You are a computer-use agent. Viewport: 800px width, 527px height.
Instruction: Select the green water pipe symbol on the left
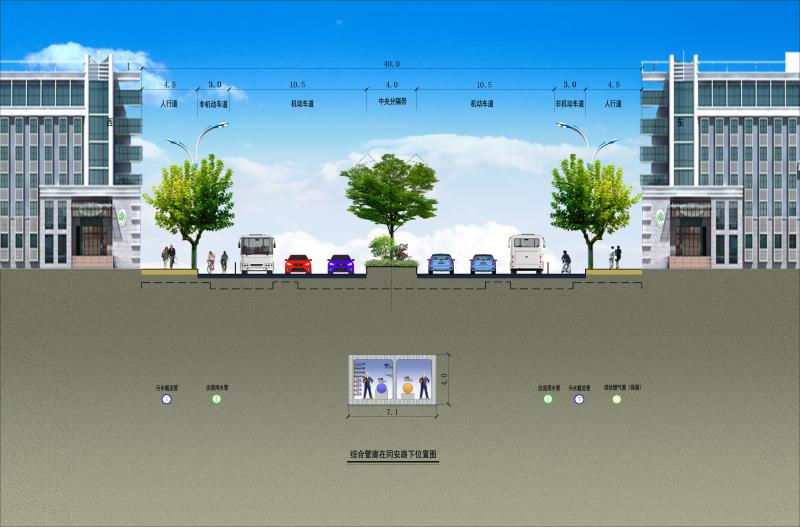pyautogui.click(x=217, y=399)
